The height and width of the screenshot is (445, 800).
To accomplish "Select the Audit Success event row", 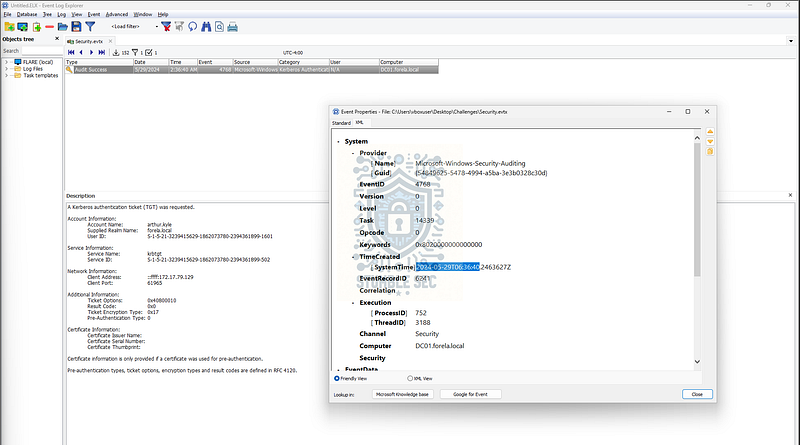I will [x=252, y=69].
